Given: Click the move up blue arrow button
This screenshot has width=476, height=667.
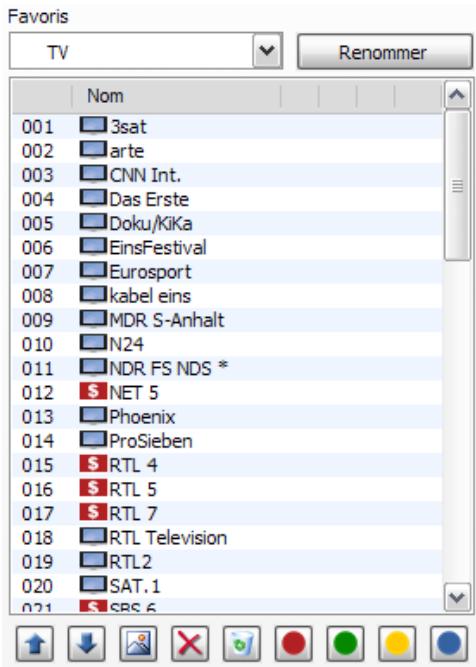Looking at the screenshot, I should click(35, 644).
